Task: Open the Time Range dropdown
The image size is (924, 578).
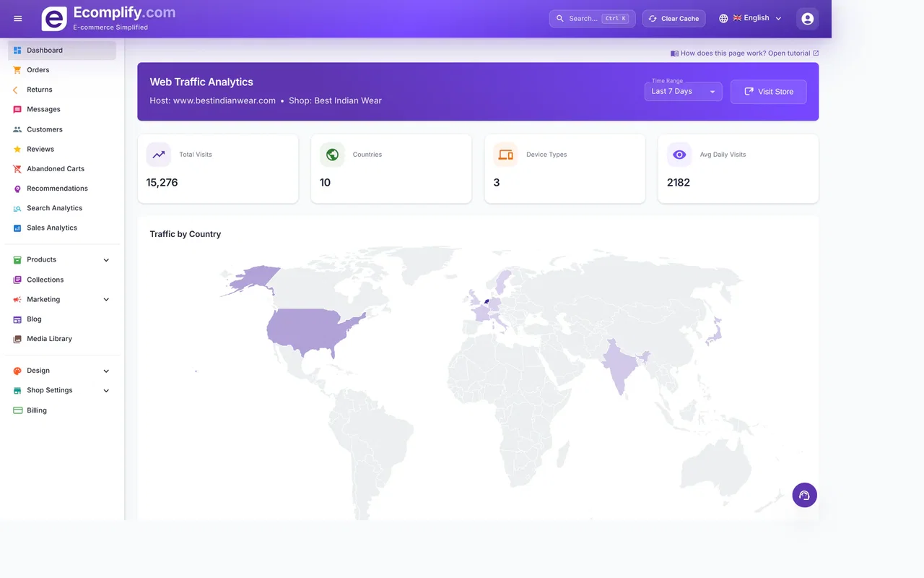Action: [x=683, y=91]
